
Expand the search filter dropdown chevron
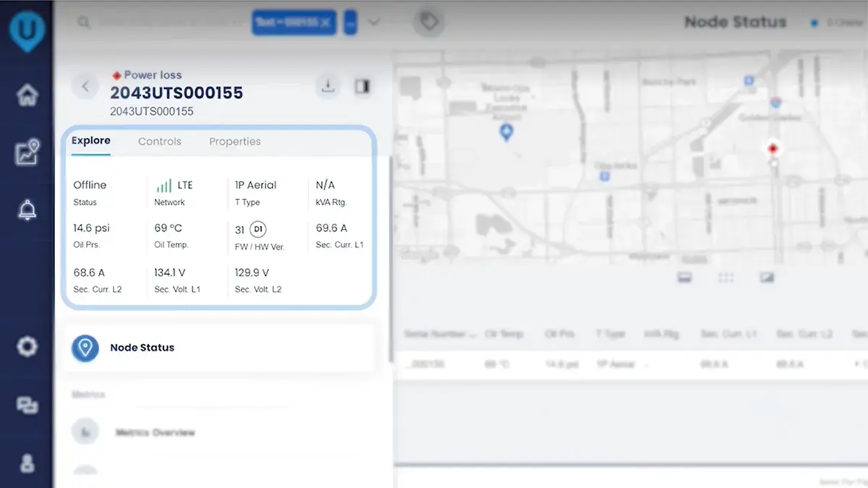coord(374,22)
